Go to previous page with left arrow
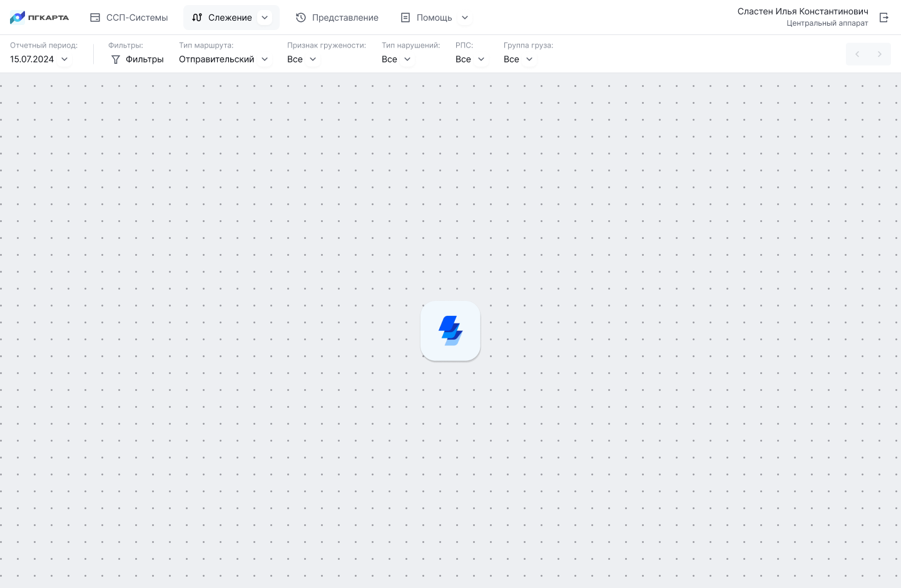This screenshot has height=588, width=901. 857,54
